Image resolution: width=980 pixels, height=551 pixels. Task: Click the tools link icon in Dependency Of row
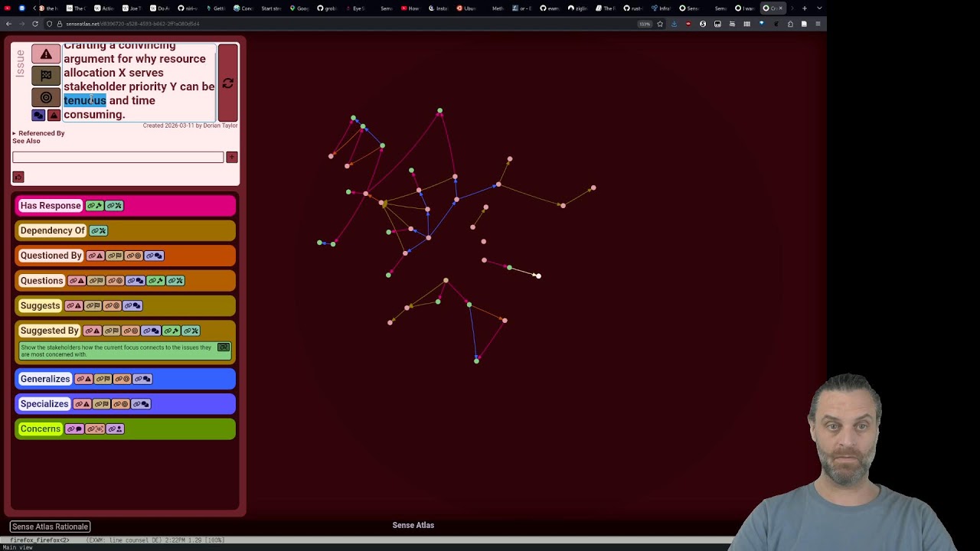[x=98, y=230]
